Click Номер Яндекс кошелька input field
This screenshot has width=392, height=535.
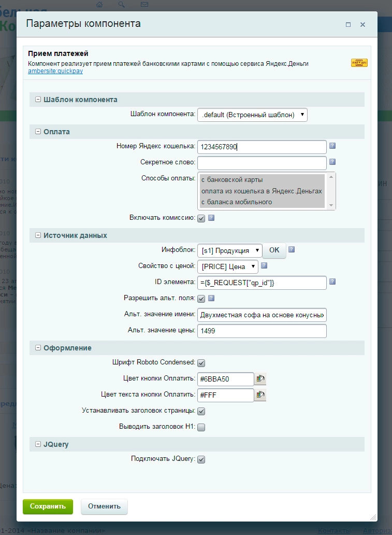coord(262,147)
